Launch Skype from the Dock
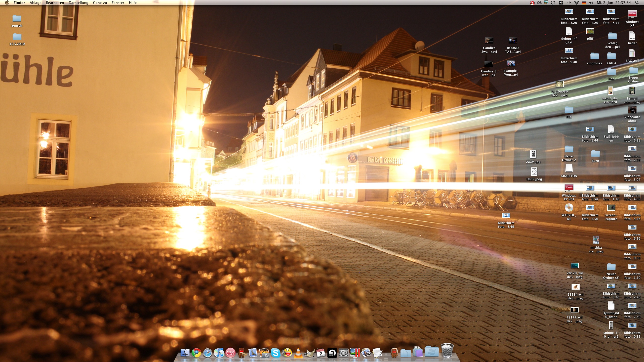 pyautogui.click(x=275, y=353)
